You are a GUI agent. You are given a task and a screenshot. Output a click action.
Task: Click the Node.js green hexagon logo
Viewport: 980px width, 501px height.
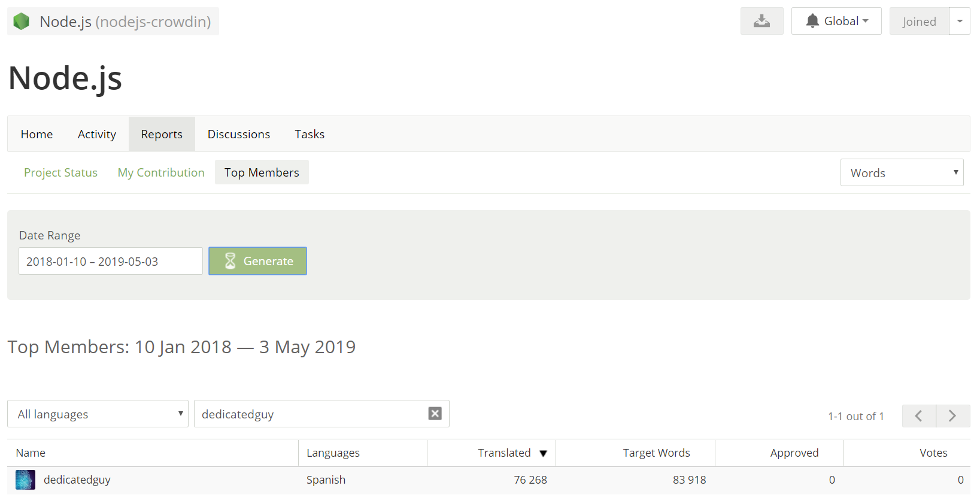[22, 22]
